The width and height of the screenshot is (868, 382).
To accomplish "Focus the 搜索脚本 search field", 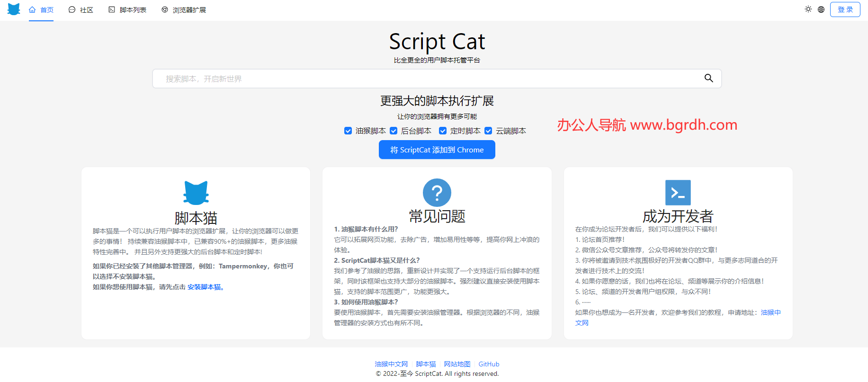I will pos(437,79).
